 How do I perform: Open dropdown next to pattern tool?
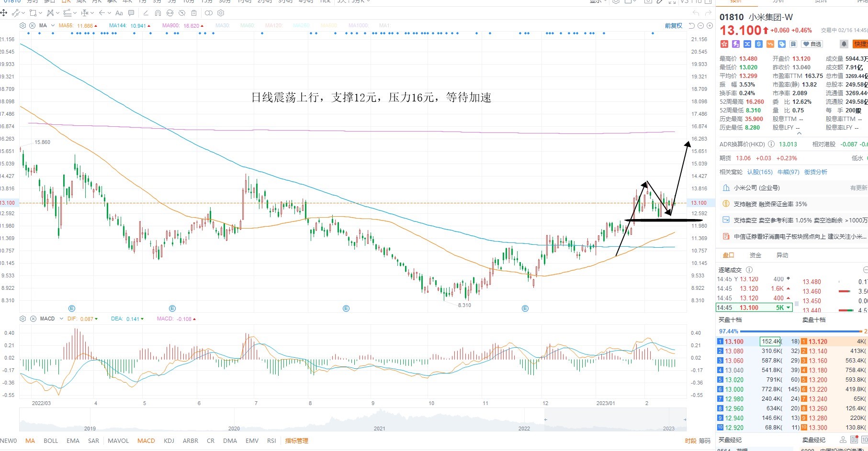click(57, 13)
